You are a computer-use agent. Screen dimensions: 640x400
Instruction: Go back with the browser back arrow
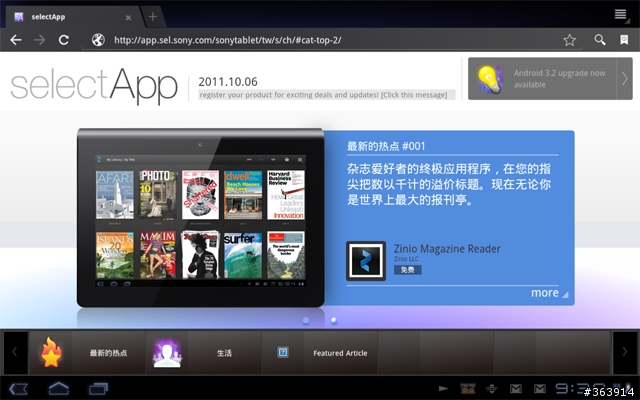[x=16, y=40]
